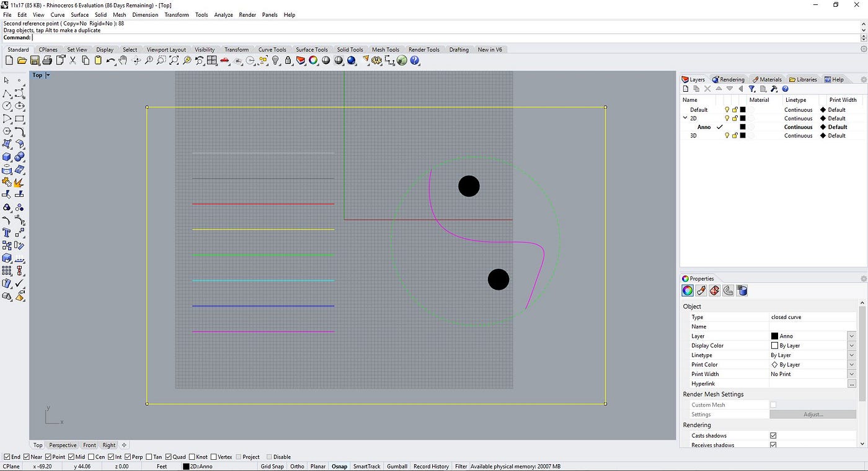Uncheck the Casts shadows checkbox

tap(773, 435)
